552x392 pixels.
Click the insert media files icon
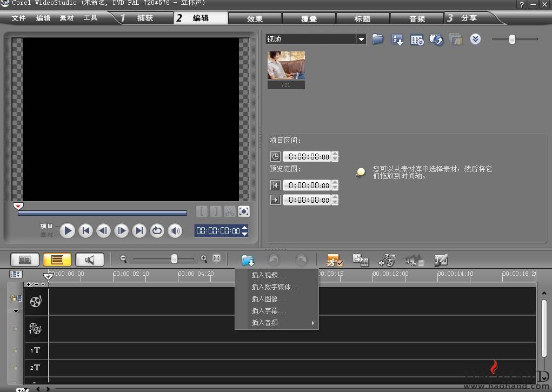click(248, 261)
